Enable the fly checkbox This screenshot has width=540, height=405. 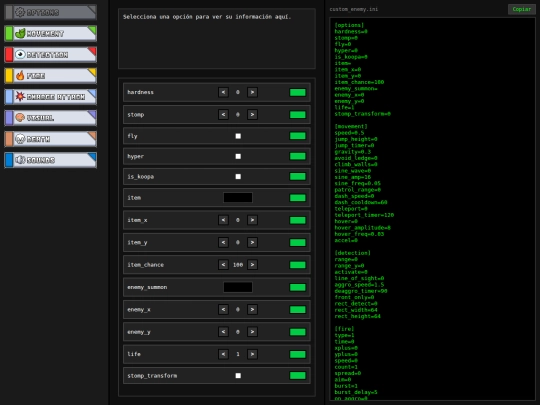click(x=238, y=136)
